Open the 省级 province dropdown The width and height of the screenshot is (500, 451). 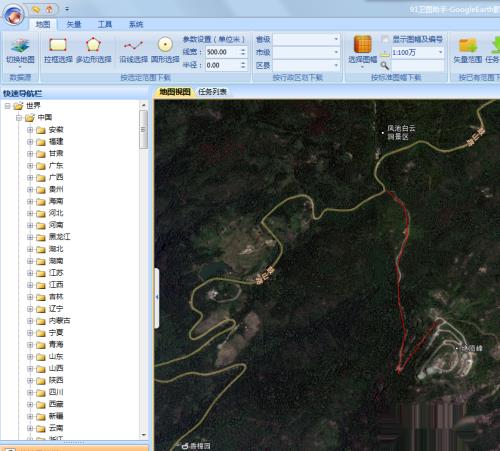[306, 39]
